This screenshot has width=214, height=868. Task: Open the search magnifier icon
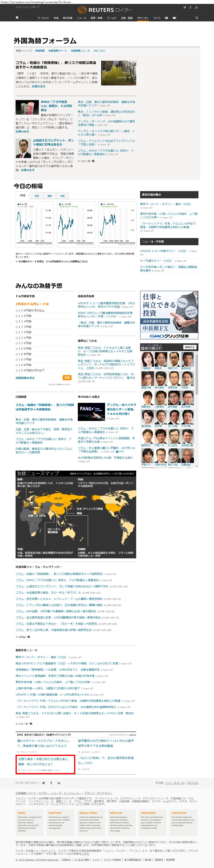(x=196, y=18)
